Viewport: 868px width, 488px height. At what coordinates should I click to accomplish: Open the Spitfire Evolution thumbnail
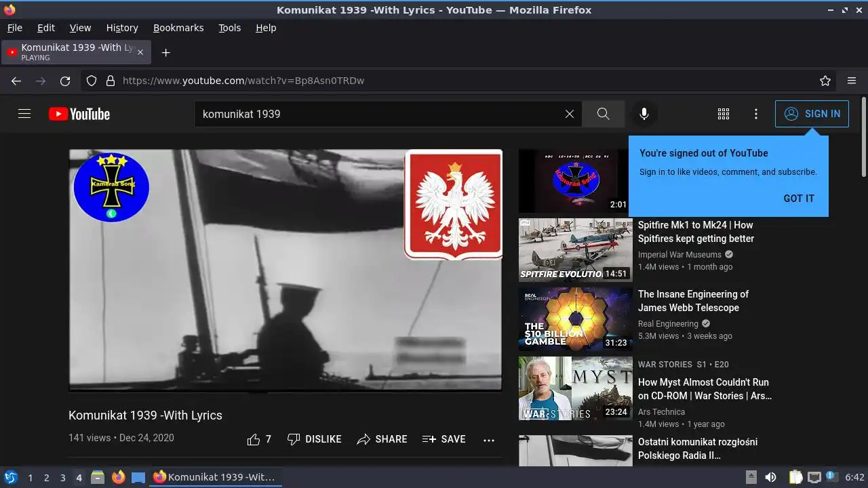coord(575,250)
